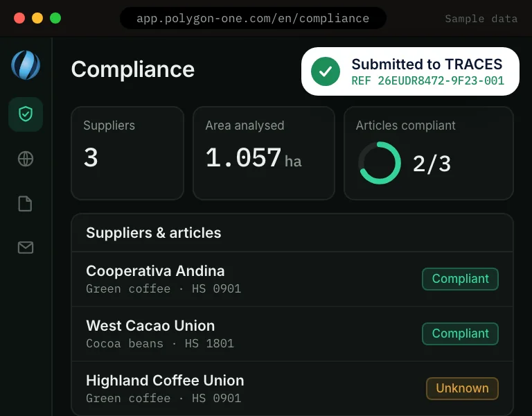The image size is (532, 416).
Task: Click the Unknown status badge
Action: pos(462,388)
